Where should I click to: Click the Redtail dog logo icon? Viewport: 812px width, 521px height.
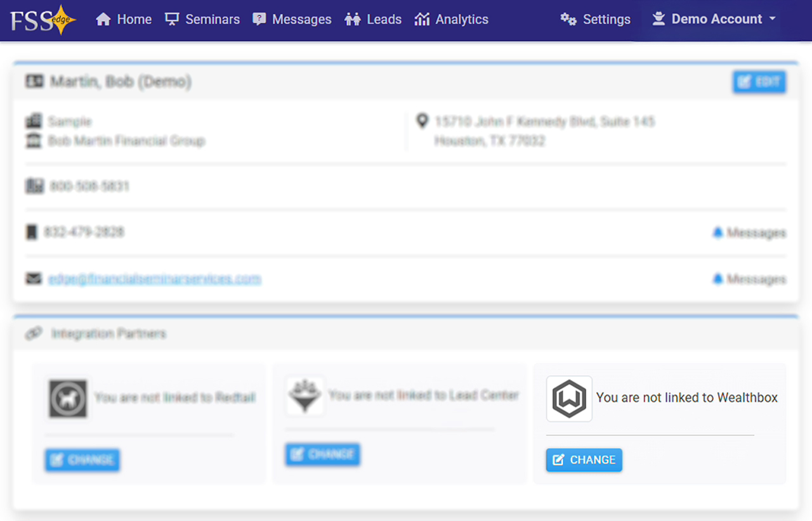(x=68, y=399)
